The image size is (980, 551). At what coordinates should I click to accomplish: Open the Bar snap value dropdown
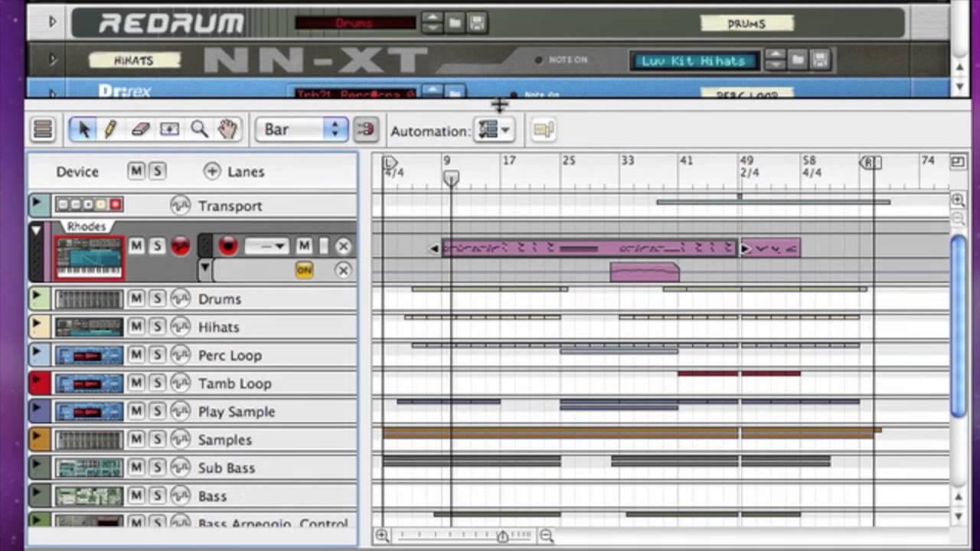click(x=302, y=129)
